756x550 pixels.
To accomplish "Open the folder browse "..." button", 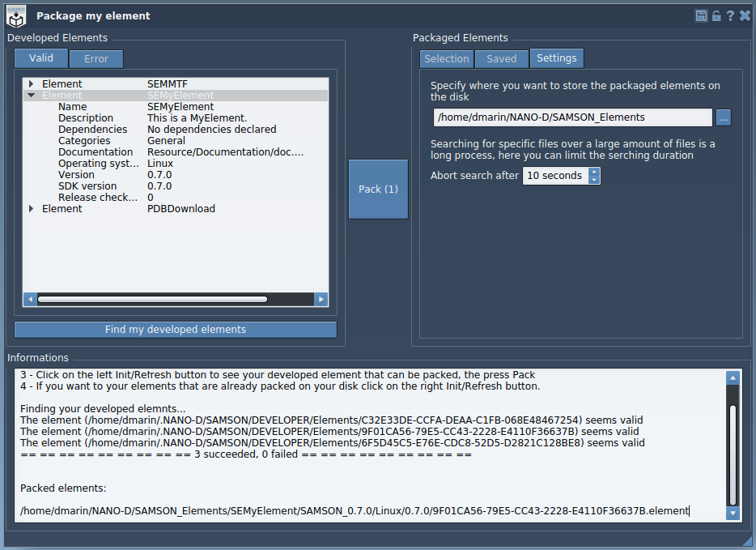I will click(722, 117).
